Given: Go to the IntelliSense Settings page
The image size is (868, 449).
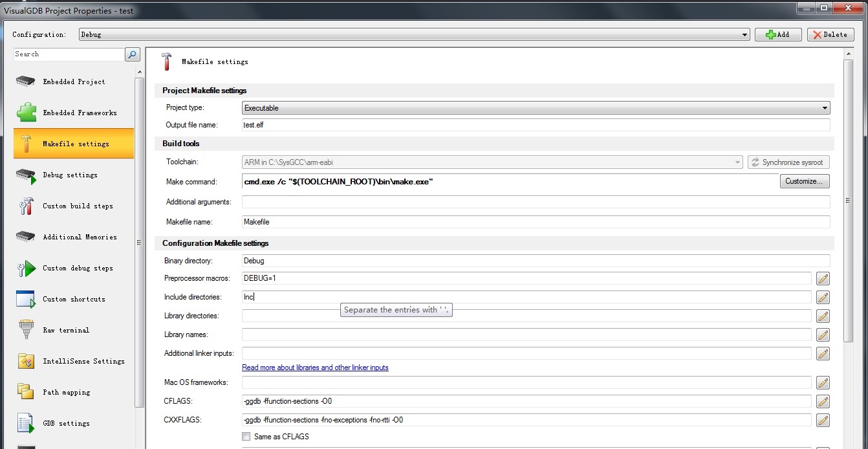Looking at the screenshot, I should (x=74, y=361).
